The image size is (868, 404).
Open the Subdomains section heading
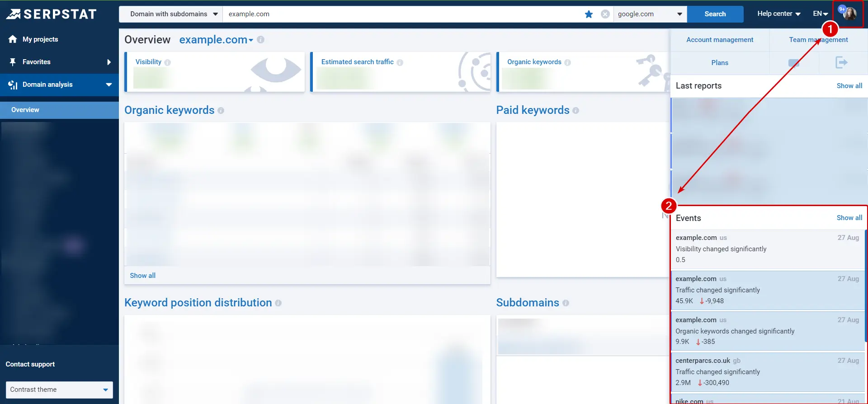coord(528,303)
